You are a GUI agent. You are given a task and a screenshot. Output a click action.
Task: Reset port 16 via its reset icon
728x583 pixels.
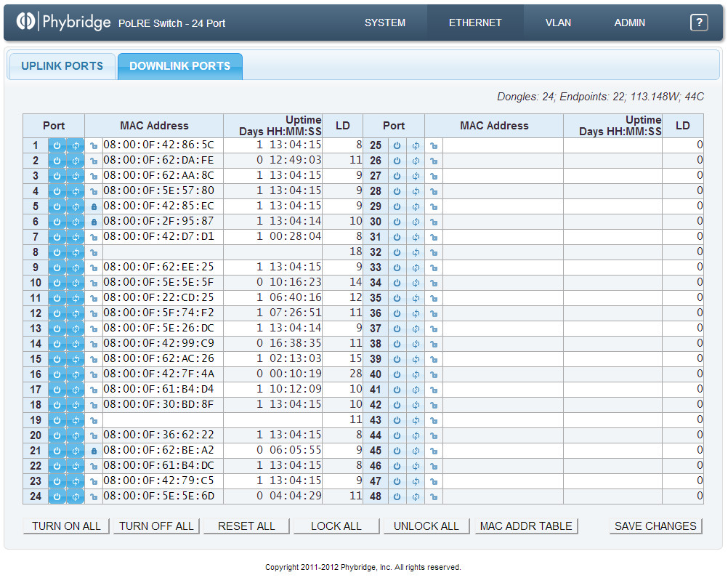(76, 374)
